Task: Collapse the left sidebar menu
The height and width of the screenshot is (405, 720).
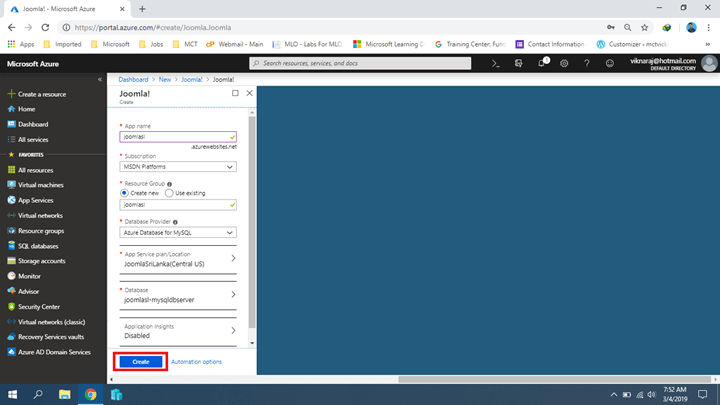Action: click(100, 79)
